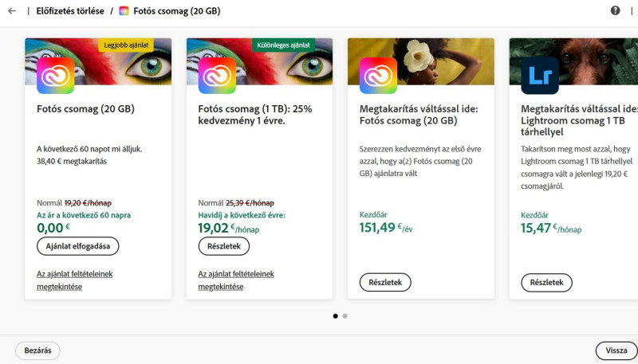View offer terms link on 1 TB card
The height and width of the screenshot is (364, 638).
click(236, 280)
